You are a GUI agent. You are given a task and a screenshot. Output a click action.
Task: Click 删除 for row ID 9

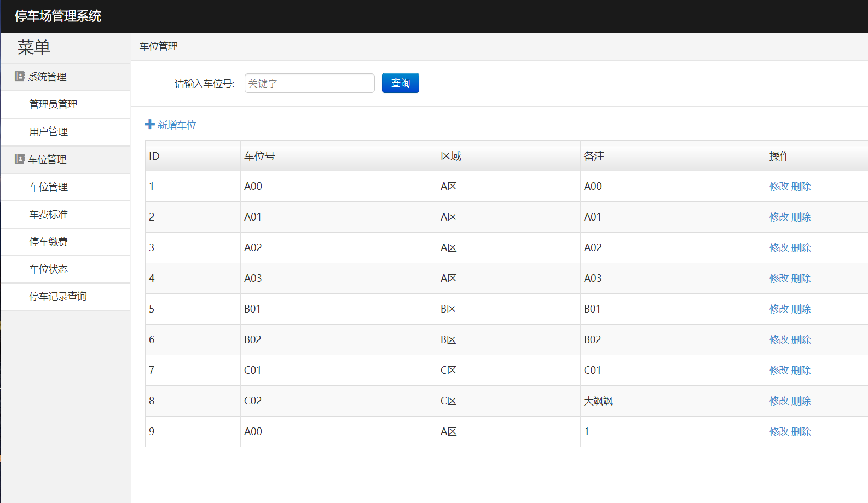tap(801, 432)
